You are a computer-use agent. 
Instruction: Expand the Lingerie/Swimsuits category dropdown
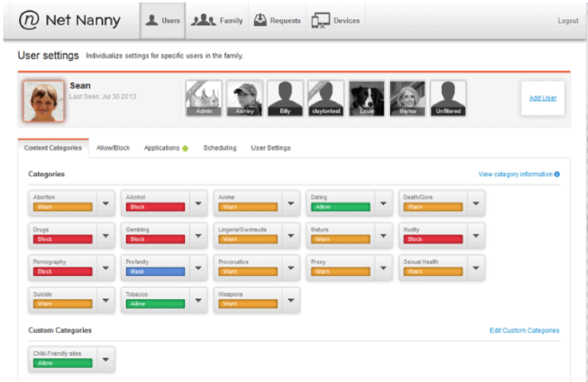(291, 236)
